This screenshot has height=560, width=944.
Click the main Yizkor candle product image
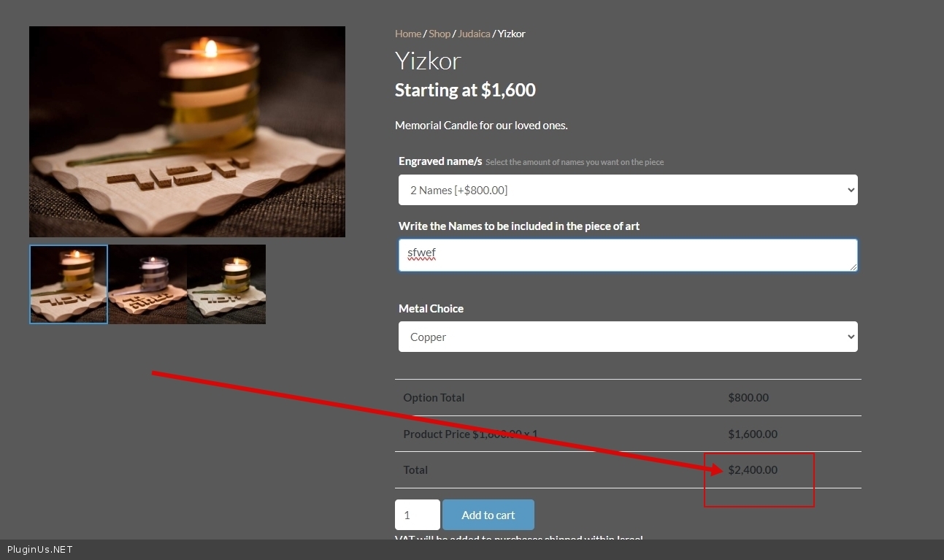187,131
